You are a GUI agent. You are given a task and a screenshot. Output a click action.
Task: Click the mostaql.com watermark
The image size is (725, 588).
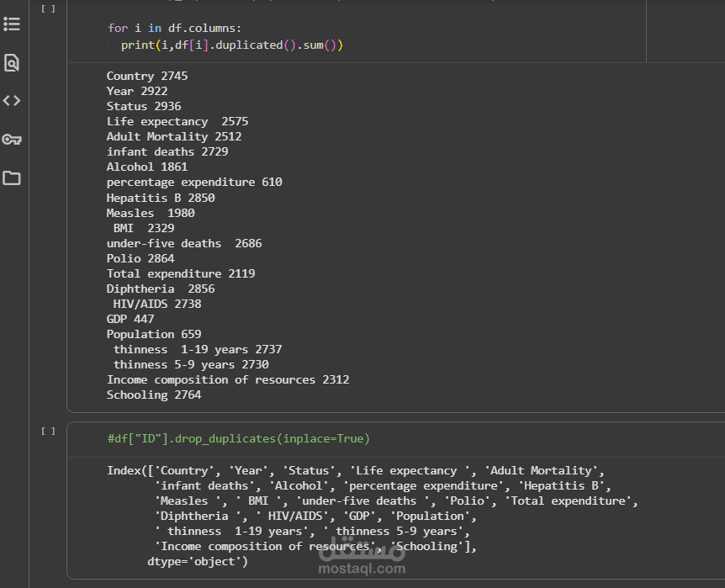click(x=362, y=561)
